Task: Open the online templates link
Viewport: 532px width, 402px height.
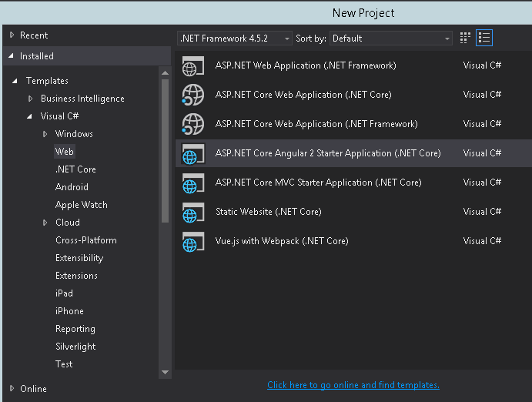Action: point(353,385)
